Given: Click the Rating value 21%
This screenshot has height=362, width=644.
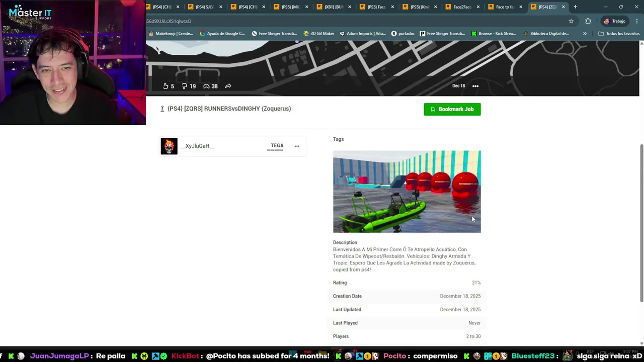Looking at the screenshot, I should pos(476,283).
